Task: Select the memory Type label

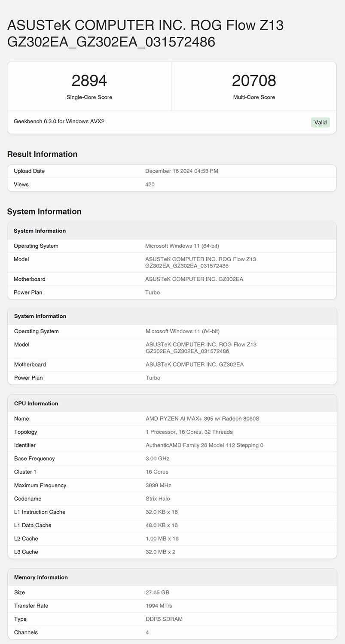Action: click(x=20, y=619)
